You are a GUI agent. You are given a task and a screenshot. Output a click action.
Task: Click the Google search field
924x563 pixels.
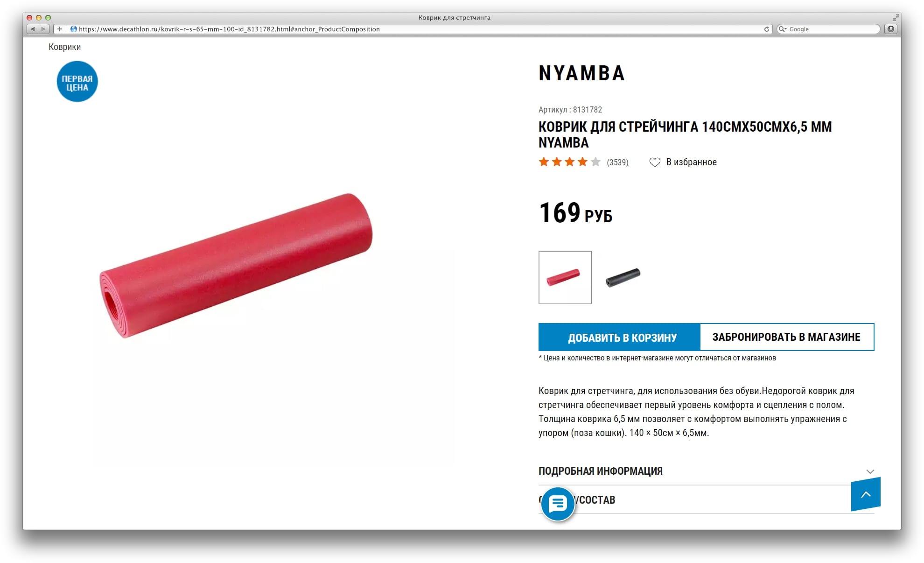pyautogui.click(x=828, y=29)
